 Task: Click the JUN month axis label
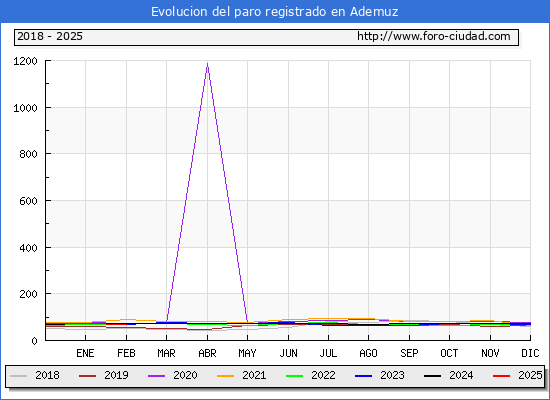coord(288,353)
